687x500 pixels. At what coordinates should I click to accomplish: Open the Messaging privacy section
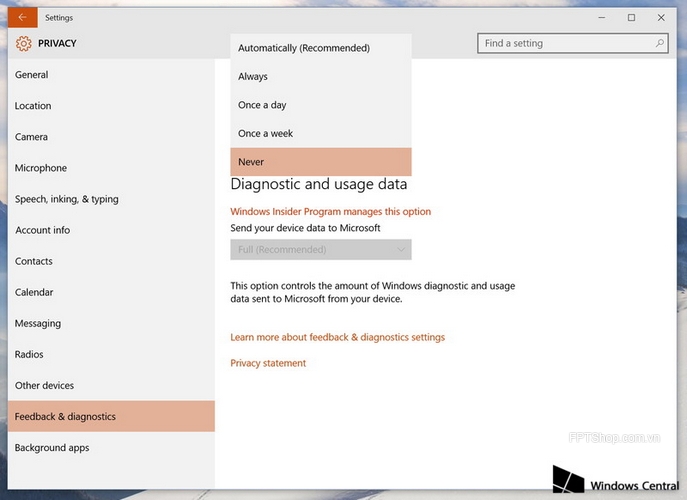tap(111, 323)
